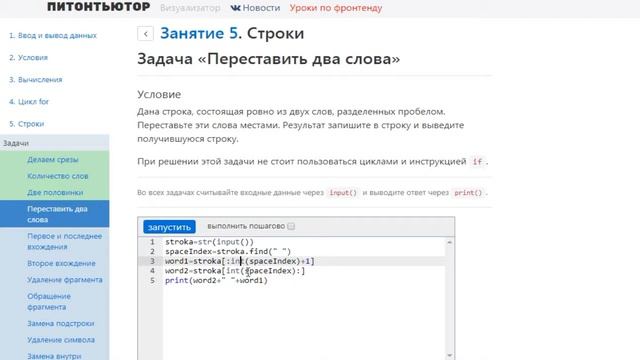This screenshot has height=360, width=640.
Task: Open Уроки по фронтенду link
Action: 336,8
